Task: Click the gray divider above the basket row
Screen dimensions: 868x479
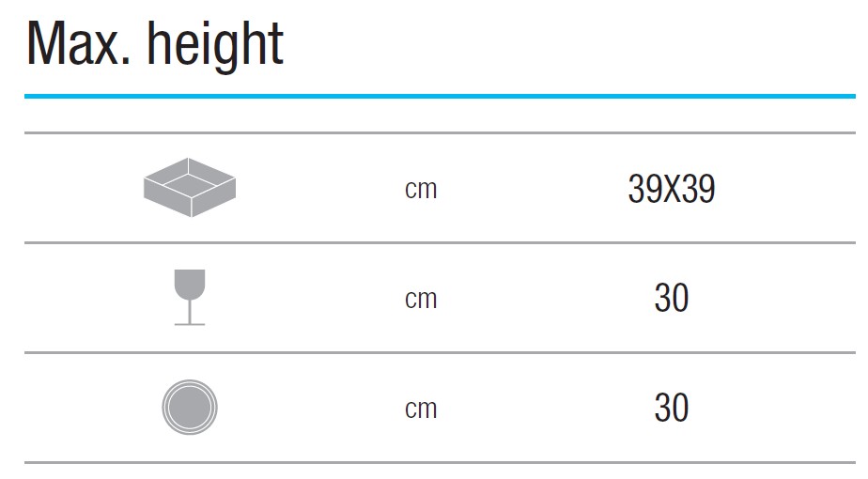Action: (x=440, y=133)
